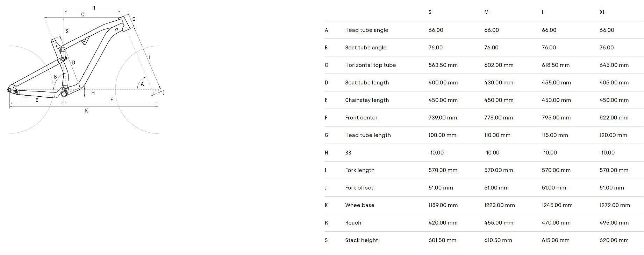
Task: Select the M size column header
Action: [x=486, y=12]
